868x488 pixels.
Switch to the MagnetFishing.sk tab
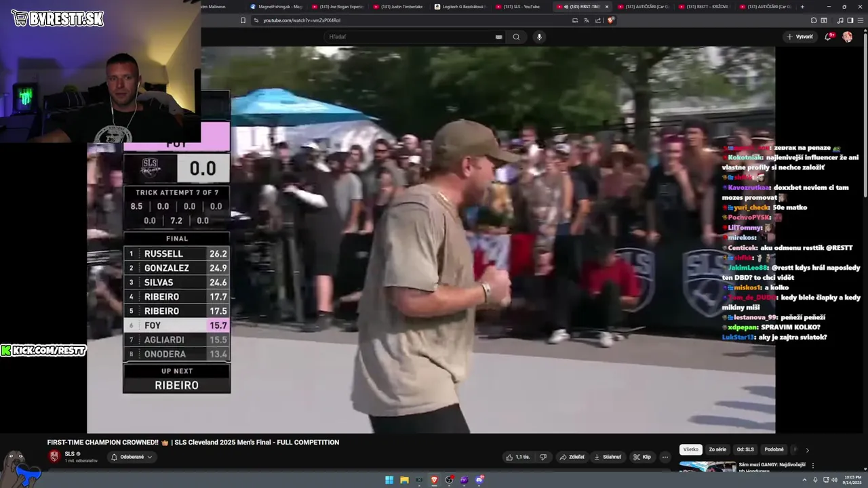click(276, 7)
